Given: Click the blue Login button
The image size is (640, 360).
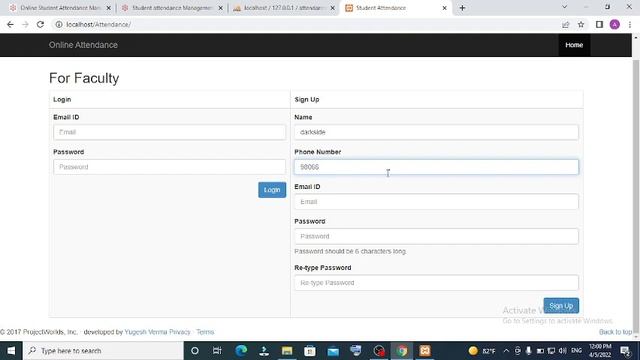Looking at the screenshot, I should (272, 190).
